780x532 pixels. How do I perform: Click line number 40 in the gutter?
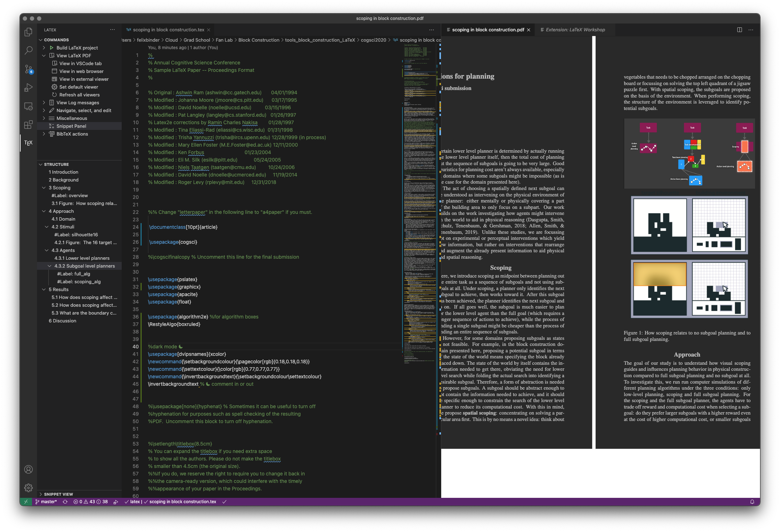tap(136, 347)
